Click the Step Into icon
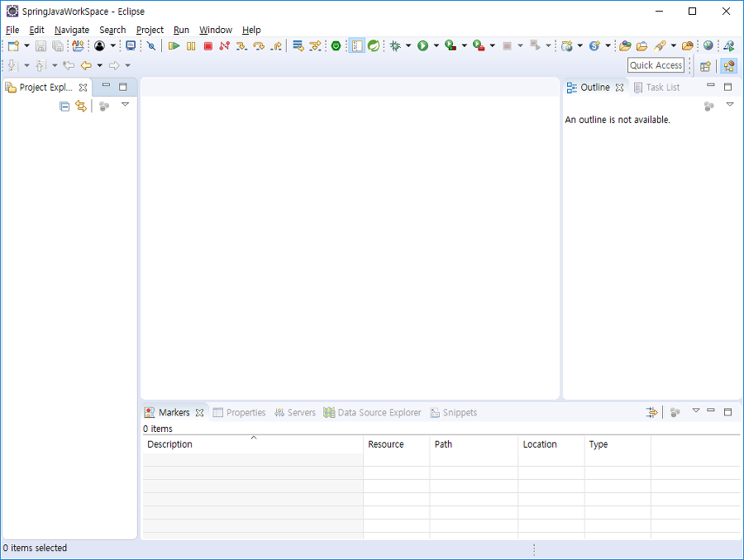 pyautogui.click(x=241, y=46)
